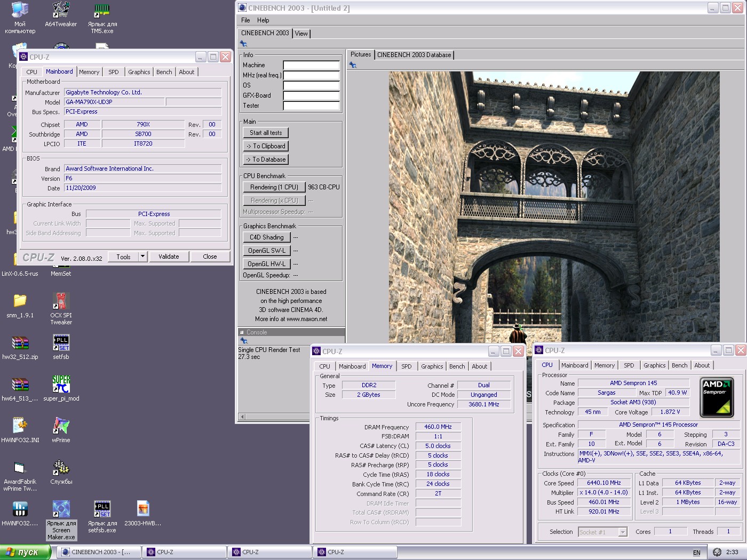Click the C4D Shading button
Screen dimensions: 747x560
pos(267,237)
